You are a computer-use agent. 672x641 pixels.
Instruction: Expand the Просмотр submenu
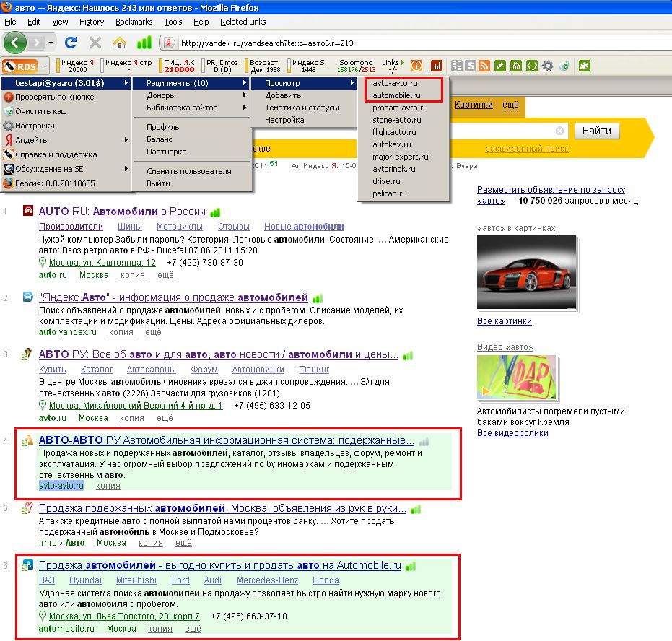(x=304, y=83)
